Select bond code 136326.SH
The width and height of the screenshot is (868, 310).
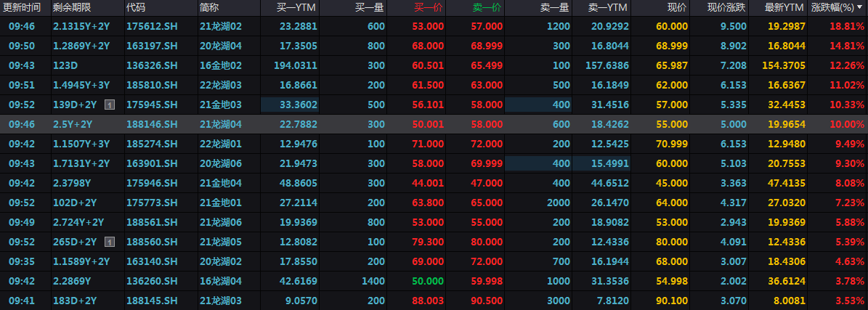[153, 65]
